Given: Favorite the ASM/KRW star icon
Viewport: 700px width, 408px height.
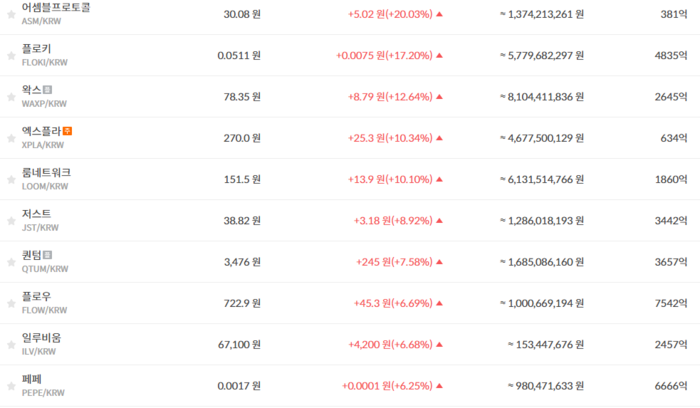Looking at the screenshot, I should coord(11,15).
